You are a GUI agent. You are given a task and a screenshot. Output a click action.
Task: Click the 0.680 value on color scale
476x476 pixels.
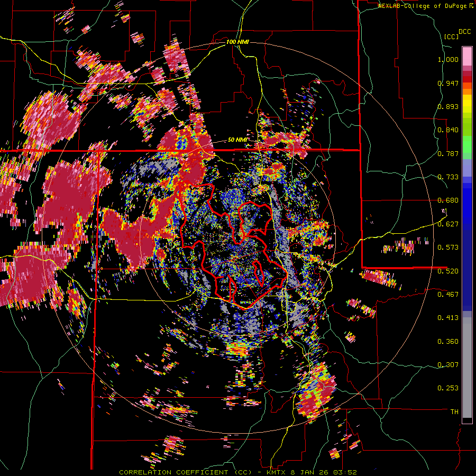click(448, 200)
